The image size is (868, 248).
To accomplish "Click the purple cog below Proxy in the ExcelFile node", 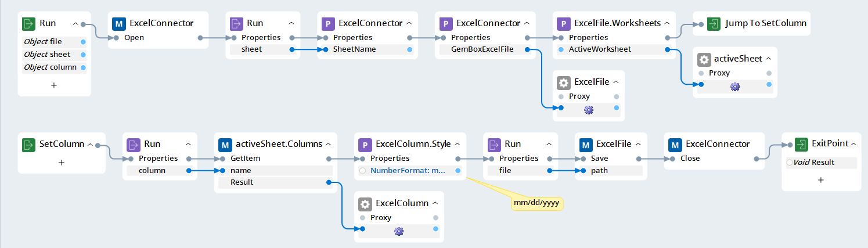I will [589, 109].
